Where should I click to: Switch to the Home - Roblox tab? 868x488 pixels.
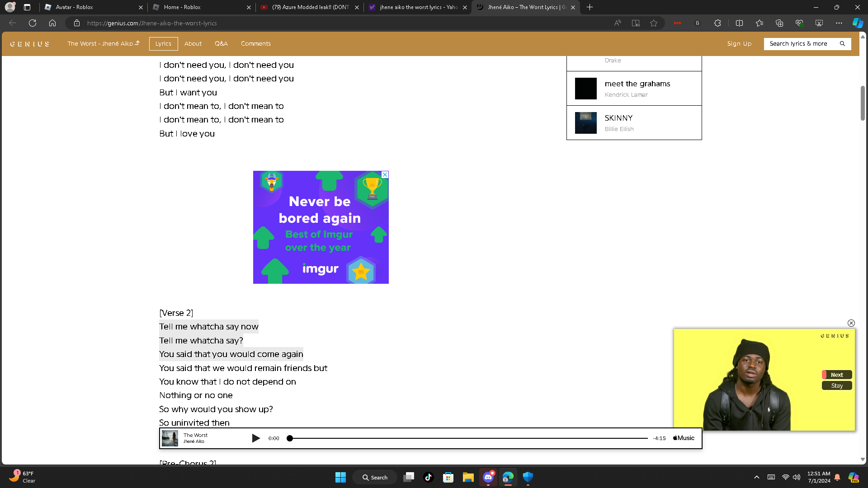(x=202, y=7)
